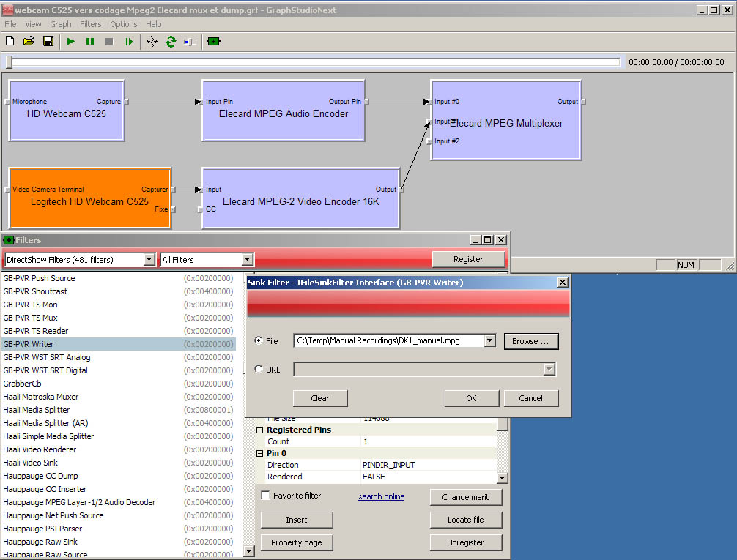Select the URL radio button

(x=259, y=369)
